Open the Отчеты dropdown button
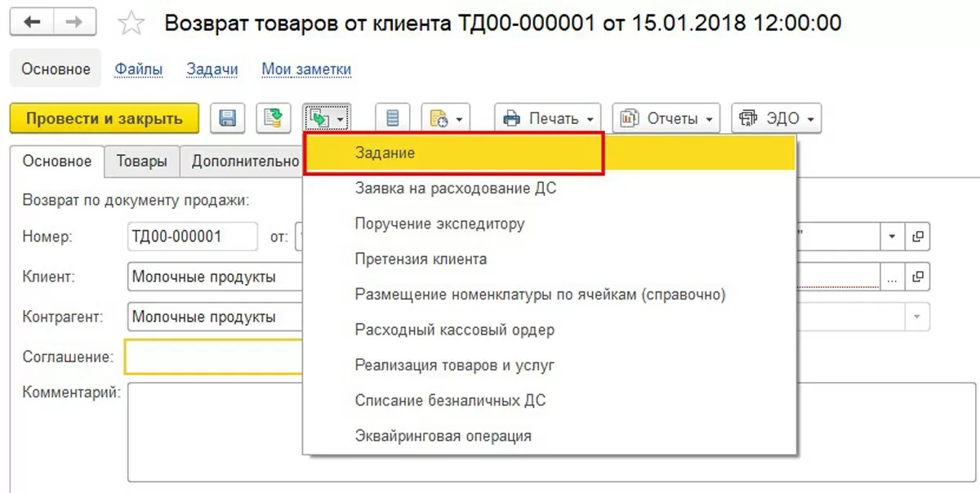This screenshot has height=493, width=980. (x=666, y=118)
